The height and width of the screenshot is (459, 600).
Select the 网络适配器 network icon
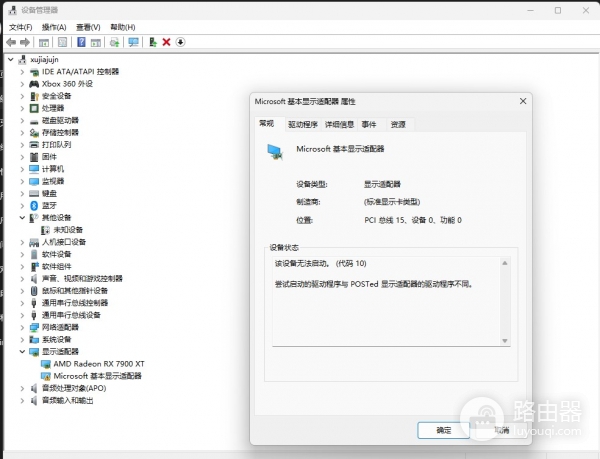tap(34, 327)
